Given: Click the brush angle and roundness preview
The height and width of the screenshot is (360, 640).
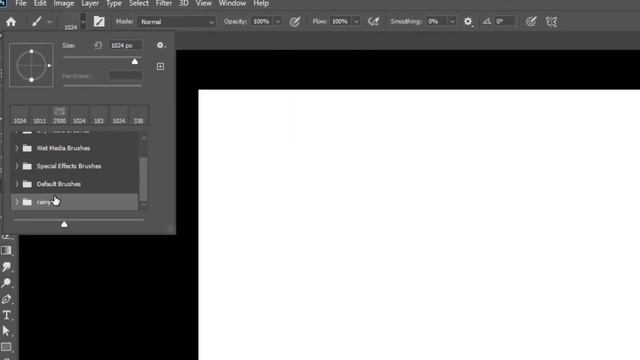Looking at the screenshot, I should point(31,65).
